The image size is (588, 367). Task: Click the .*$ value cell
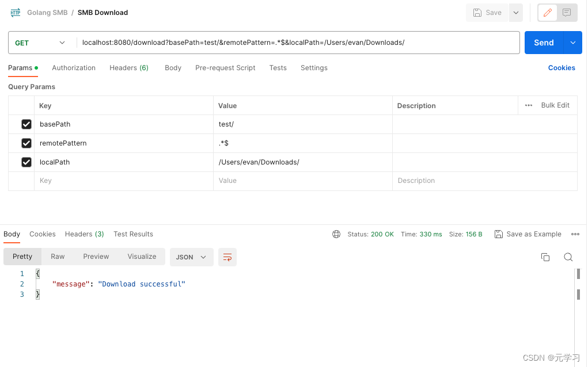[x=302, y=143]
